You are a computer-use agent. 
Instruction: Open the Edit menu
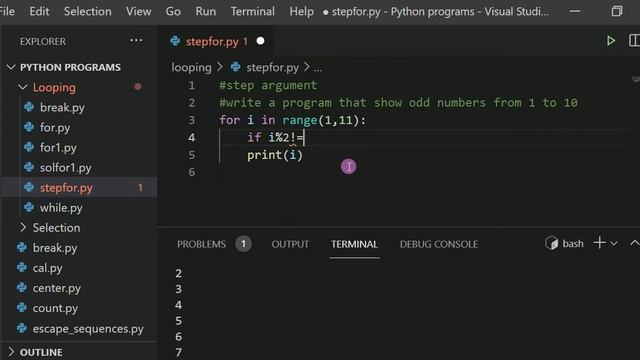point(39,11)
